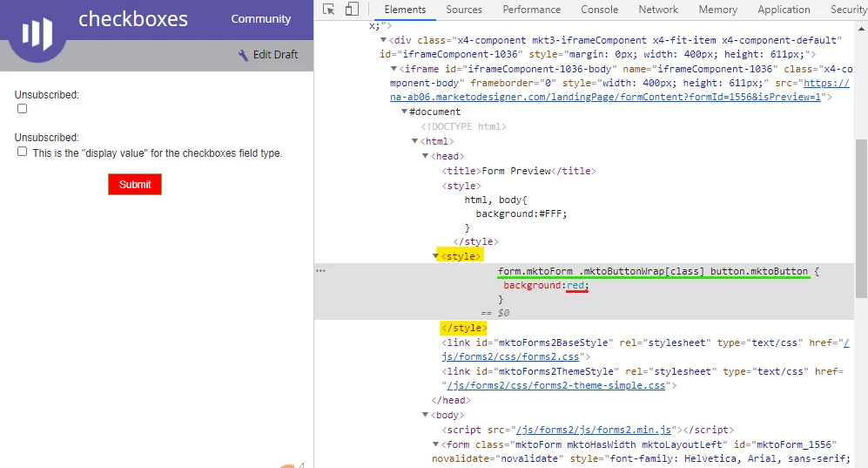Click the inspect element picker icon
The height and width of the screenshot is (468, 868).
pyautogui.click(x=329, y=10)
